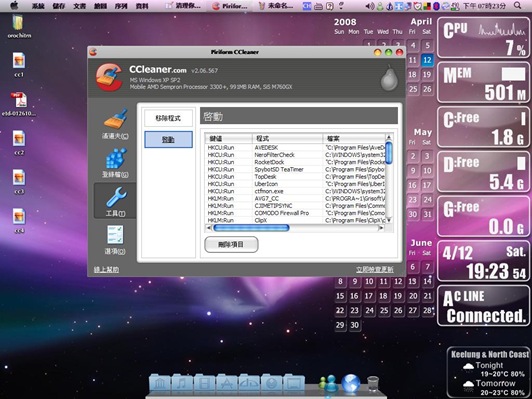Click the Keelung weather forecast widget

coord(489,373)
